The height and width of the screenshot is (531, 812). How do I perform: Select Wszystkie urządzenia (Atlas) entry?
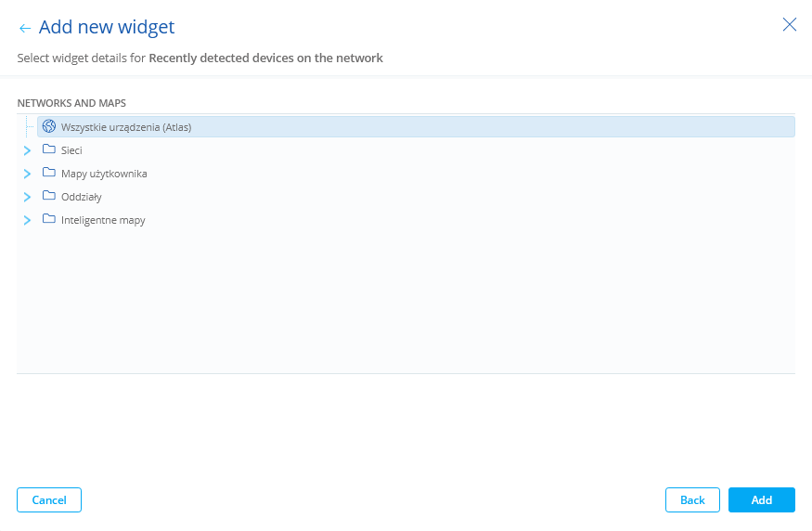click(126, 127)
